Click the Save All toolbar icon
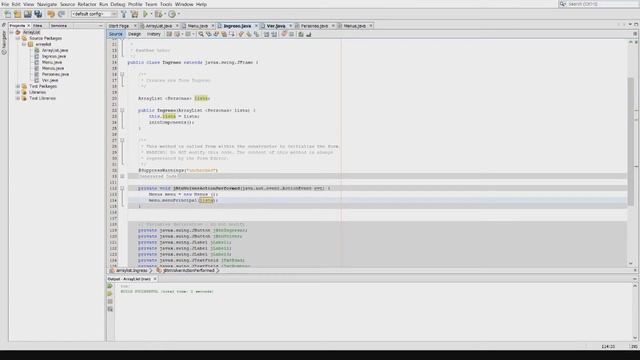 pyautogui.click(x=38, y=14)
